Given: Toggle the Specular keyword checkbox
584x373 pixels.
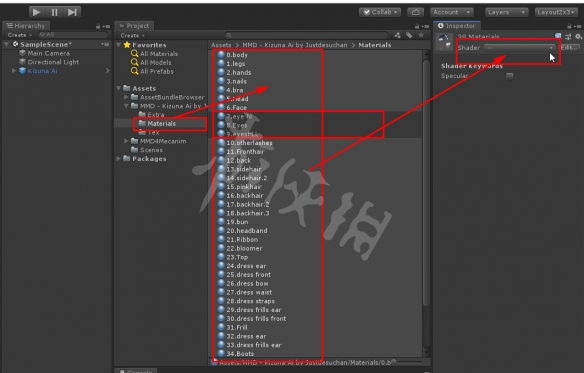Looking at the screenshot, I should coord(509,76).
